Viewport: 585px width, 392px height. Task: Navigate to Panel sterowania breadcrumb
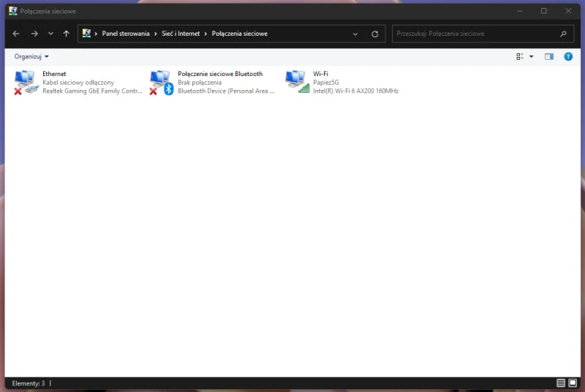pos(126,34)
